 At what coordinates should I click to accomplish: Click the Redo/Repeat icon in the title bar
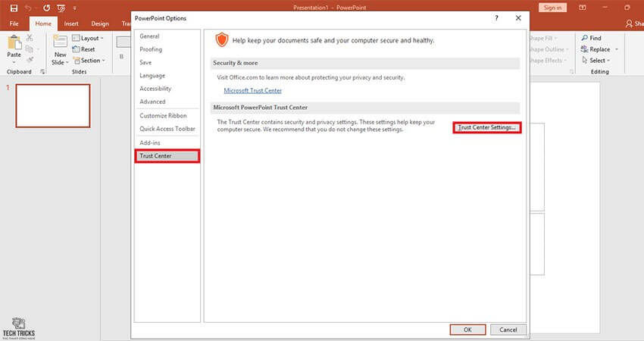pyautogui.click(x=46, y=8)
